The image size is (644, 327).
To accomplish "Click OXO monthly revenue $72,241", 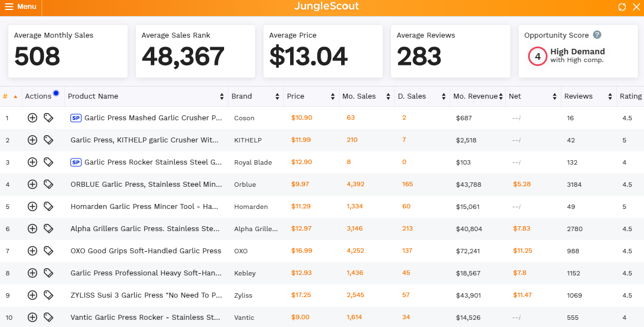I will tap(469, 251).
